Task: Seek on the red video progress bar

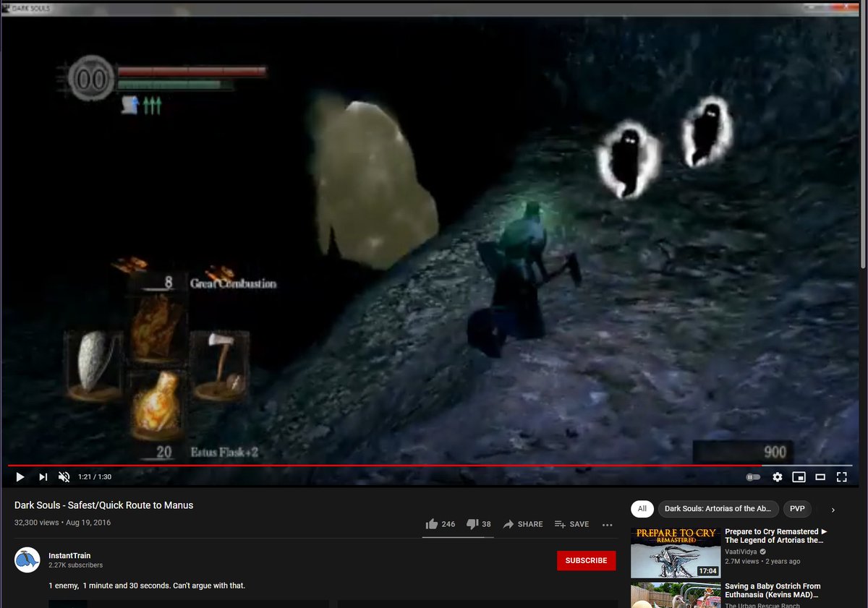Action: click(x=430, y=465)
